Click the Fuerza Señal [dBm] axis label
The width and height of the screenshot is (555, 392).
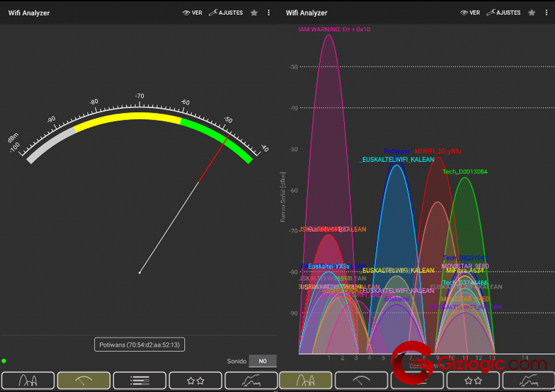tap(283, 197)
